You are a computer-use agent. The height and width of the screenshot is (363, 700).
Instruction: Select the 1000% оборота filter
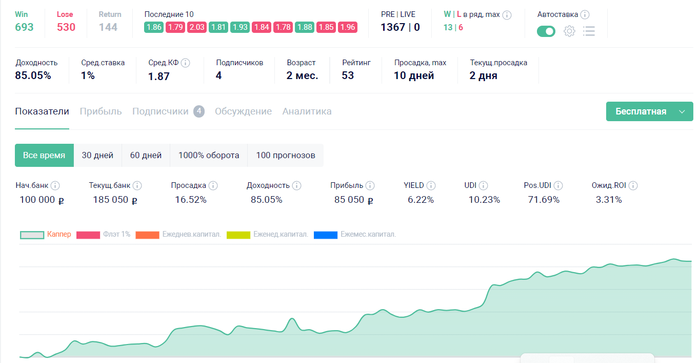(209, 155)
